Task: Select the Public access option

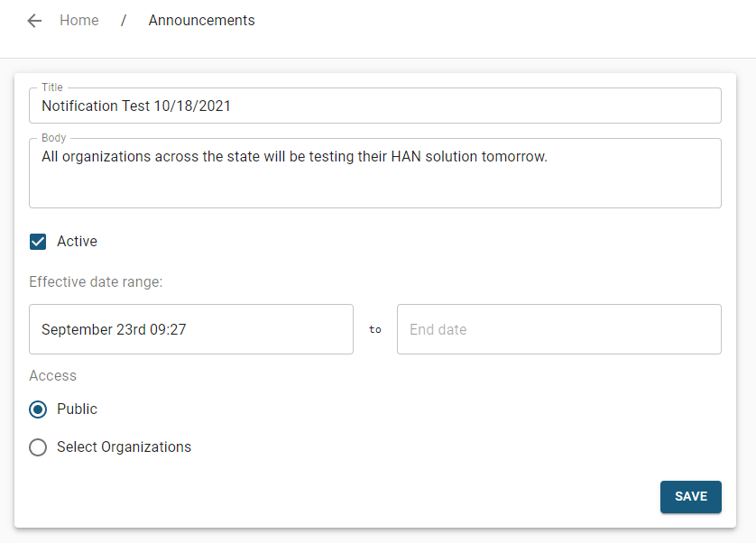Action: coord(37,409)
